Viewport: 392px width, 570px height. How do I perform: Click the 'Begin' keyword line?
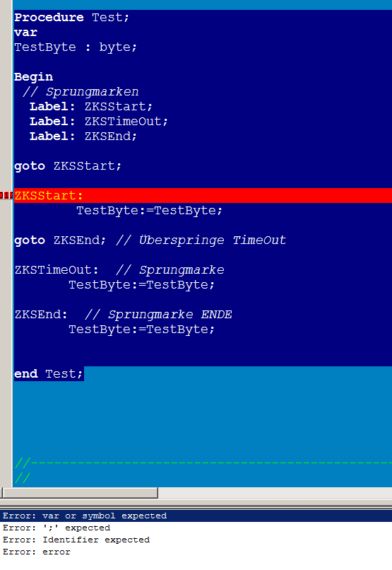tap(33, 76)
